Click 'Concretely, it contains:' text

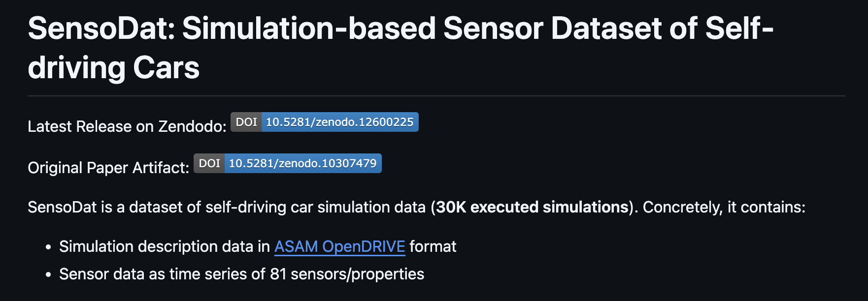click(724, 207)
